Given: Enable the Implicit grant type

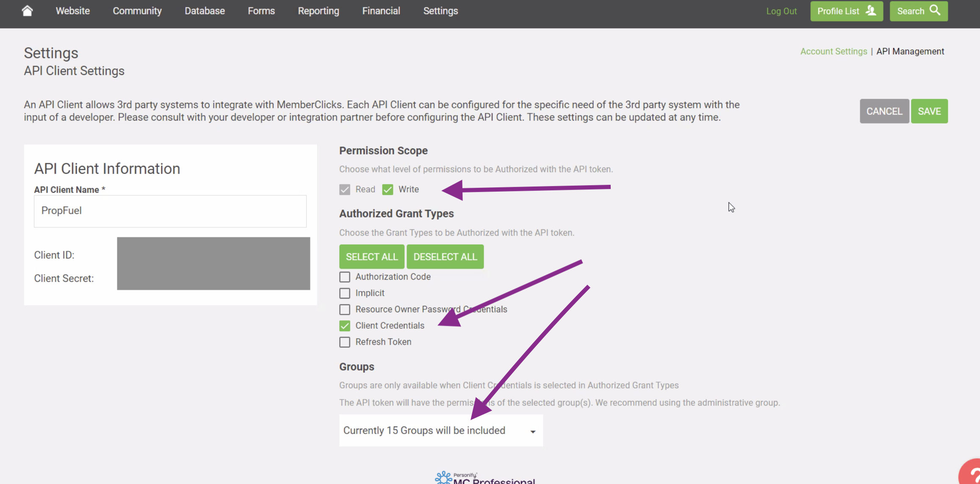Looking at the screenshot, I should (x=344, y=293).
